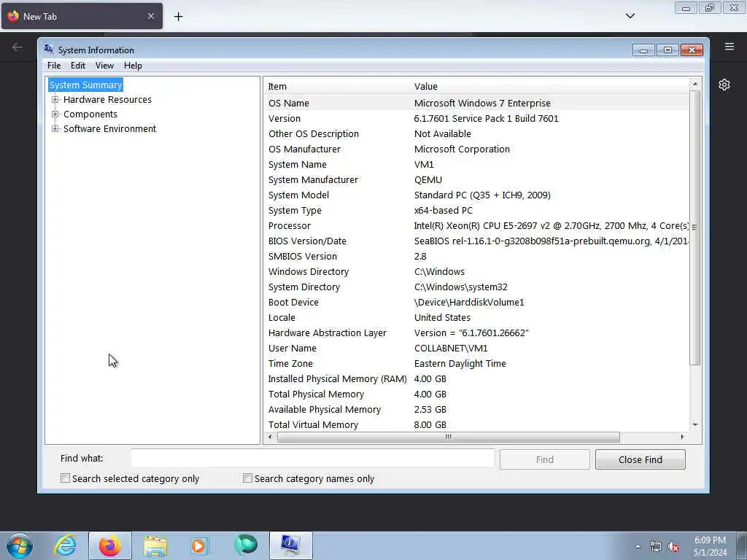Image resolution: width=747 pixels, height=560 pixels.
Task: Click the scroll left arrow
Action: [270, 437]
